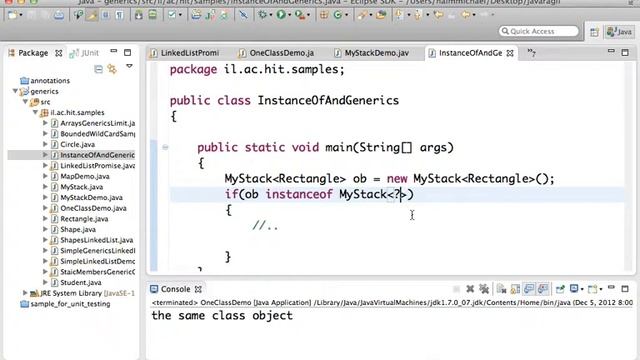Click Clear Console icon
640x360 pixels.
[502, 289]
